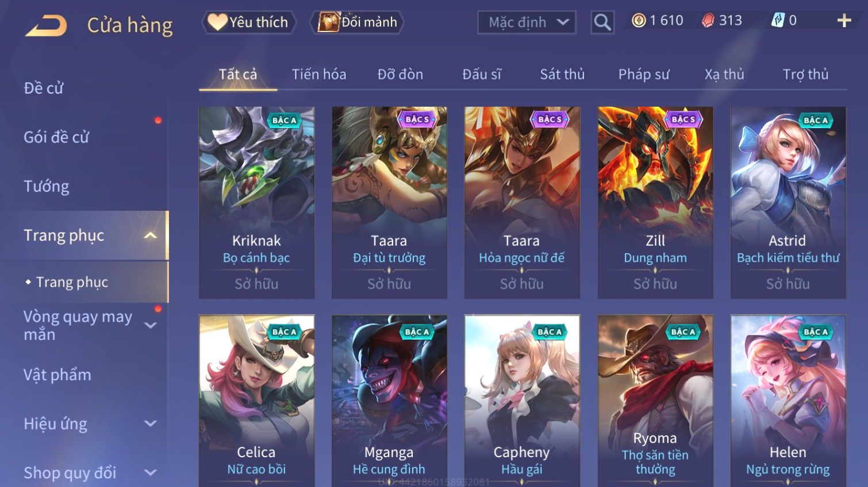Switch to the Tiến hóa tab
Viewport: 868px width, 487px height.
[318, 75]
